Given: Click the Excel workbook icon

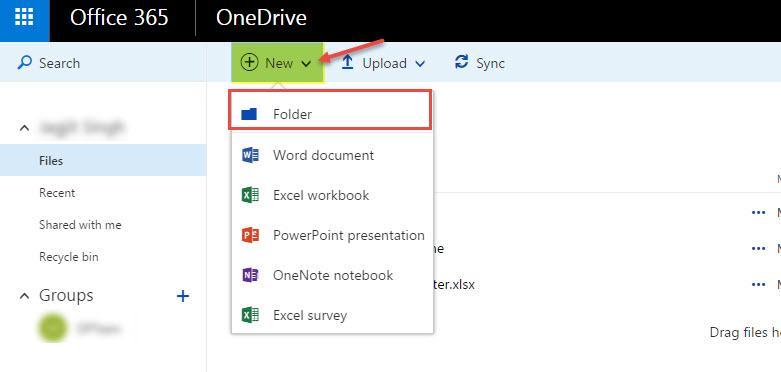Looking at the screenshot, I should pyautogui.click(x=250, y=195).
